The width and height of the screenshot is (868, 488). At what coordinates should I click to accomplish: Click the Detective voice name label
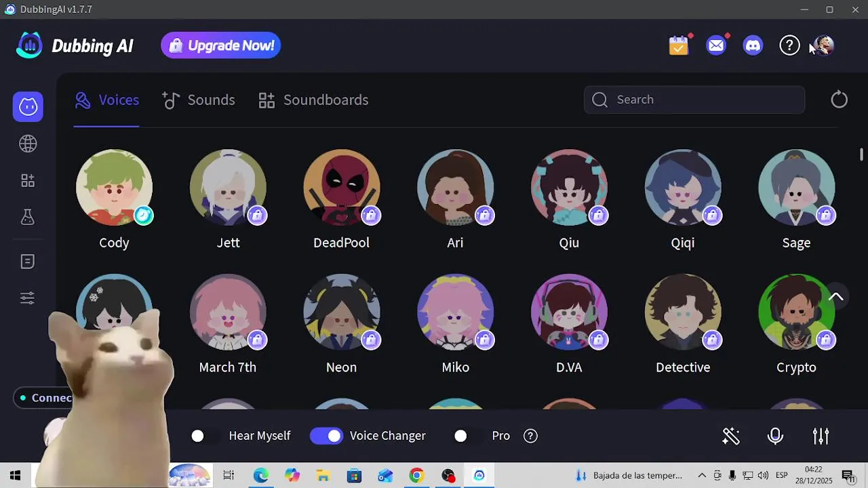(x=683, y=367)
